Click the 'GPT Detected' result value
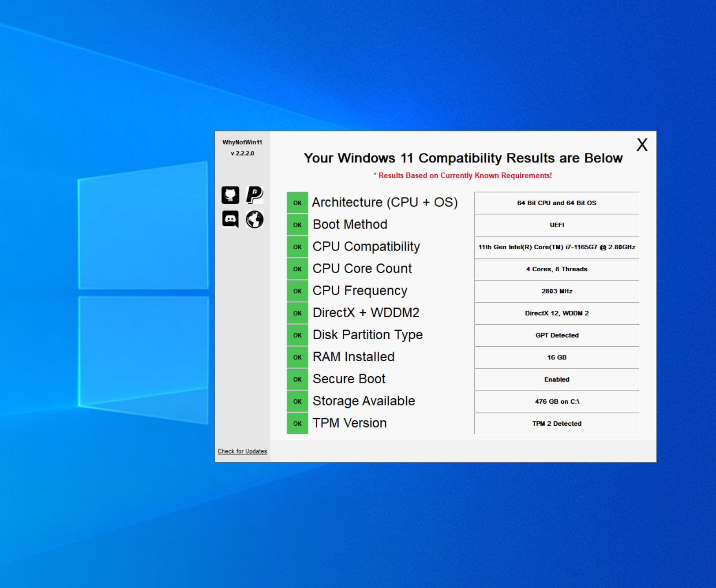 point(557,335)
